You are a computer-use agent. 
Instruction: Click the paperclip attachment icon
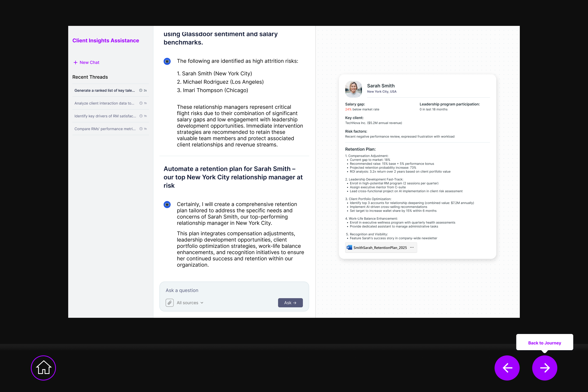pyautogui.click(x=170, y=303)
